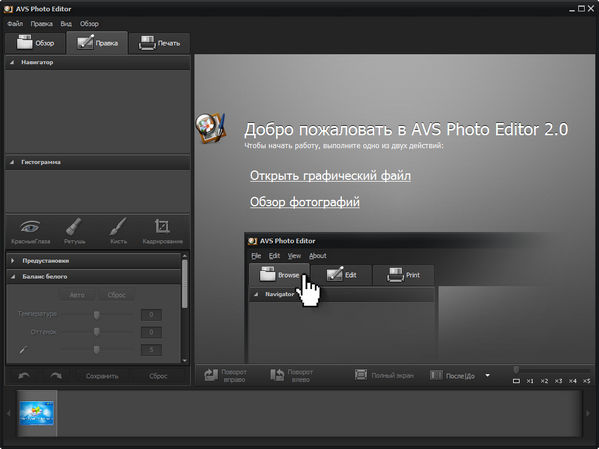Open the Открыть графический файл link
Screen dimensions: 599x449
coord(330,176)
